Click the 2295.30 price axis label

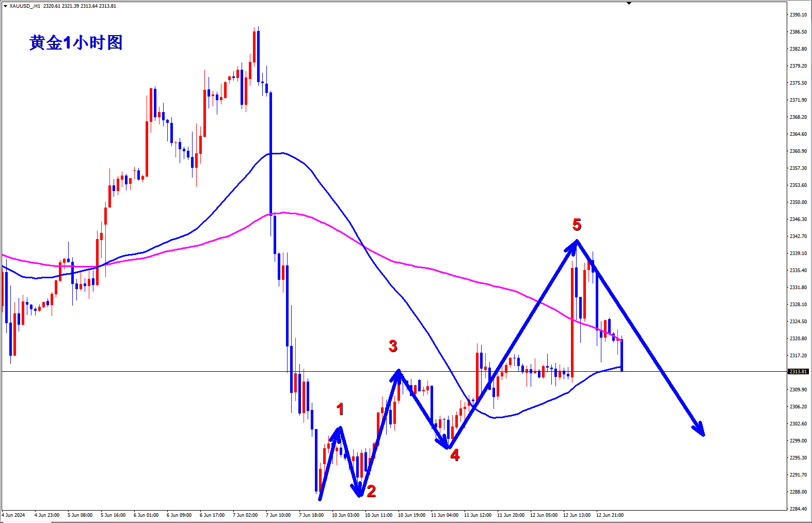[798, 458]
